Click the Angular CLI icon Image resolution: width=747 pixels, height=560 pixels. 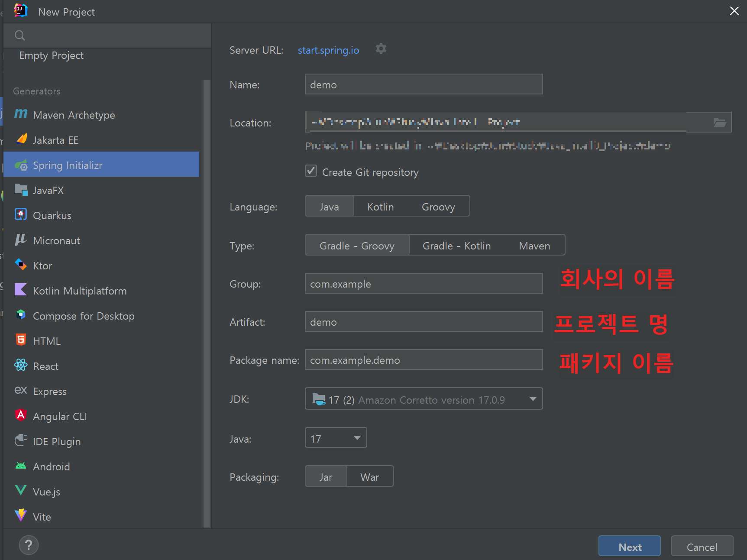click(21, 415)
